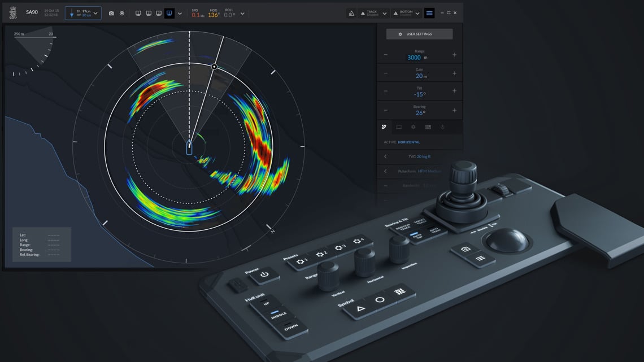Click the vessel icon left of Track
The image size is (644, 362).
(x=351, y=13)
